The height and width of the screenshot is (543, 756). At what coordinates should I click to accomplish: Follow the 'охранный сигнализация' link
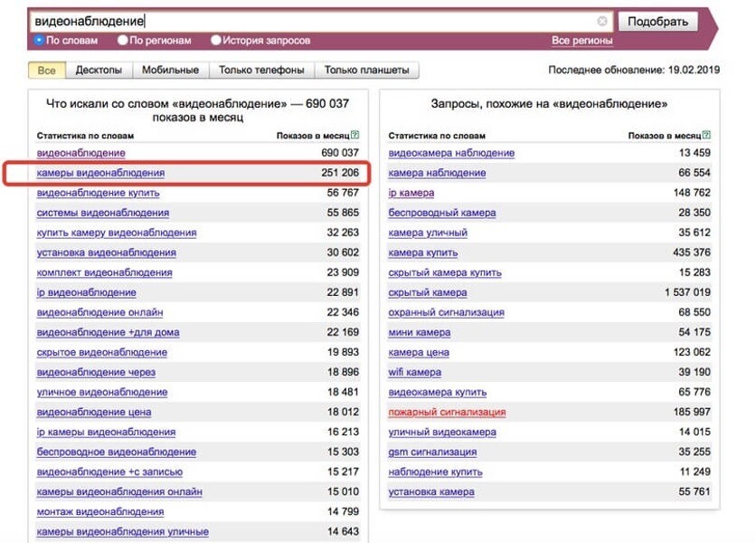coord(447,312)
